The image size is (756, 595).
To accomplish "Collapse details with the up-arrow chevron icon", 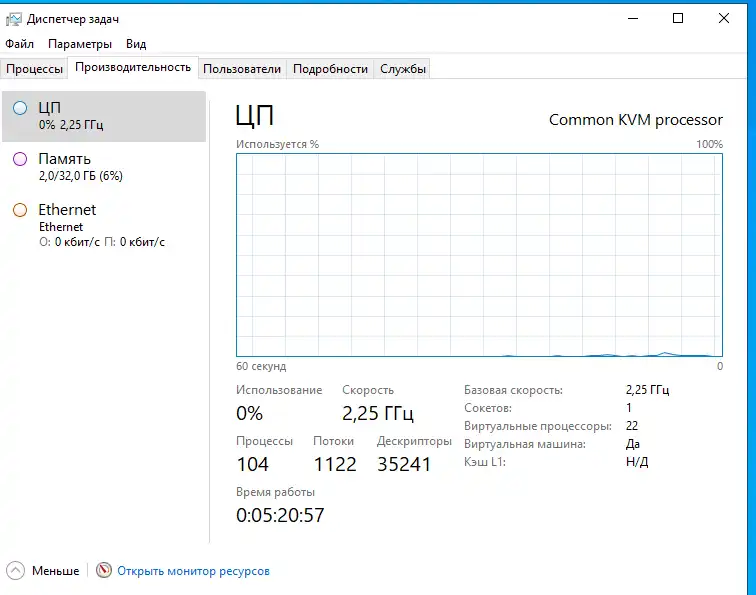I will tap(16, 571).
